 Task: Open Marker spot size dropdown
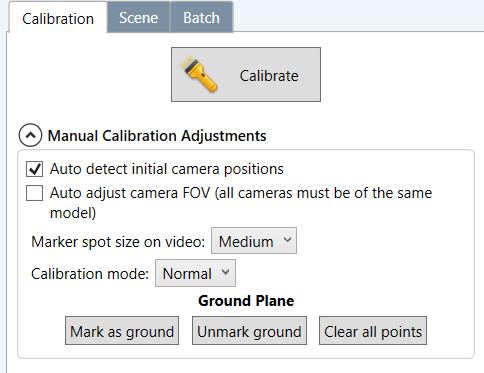coord(254,241)
